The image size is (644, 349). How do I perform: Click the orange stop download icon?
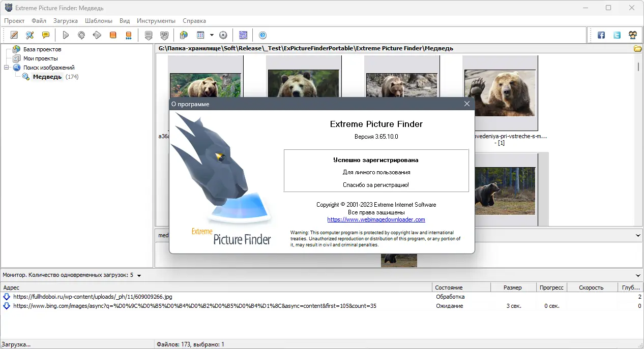(x=113, y=35)
